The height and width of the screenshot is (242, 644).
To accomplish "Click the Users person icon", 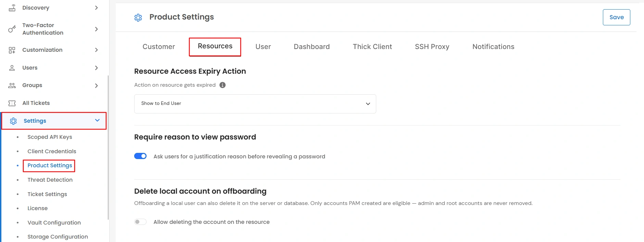I will (x=12, y=68).
